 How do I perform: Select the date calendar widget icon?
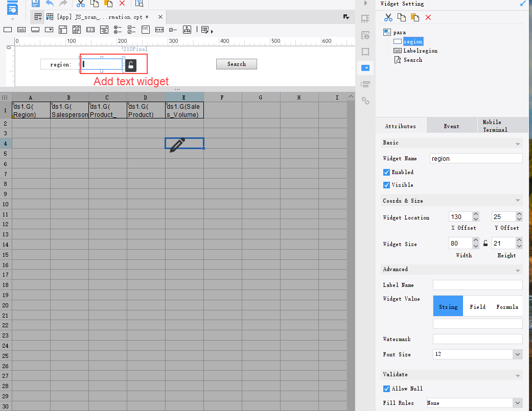(x=77, y=30)
